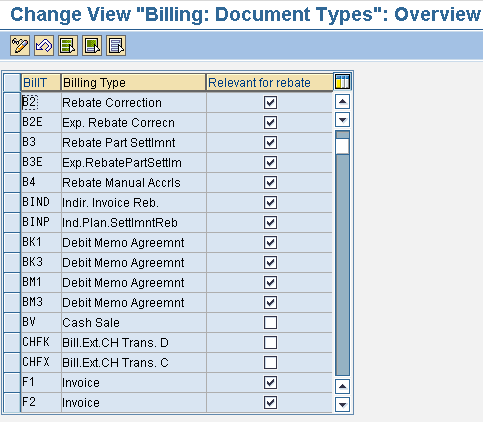483x422 pixels.
Task: Uncheck rebate relevance for B2 Rebate Correction
Action: (270, 102)
